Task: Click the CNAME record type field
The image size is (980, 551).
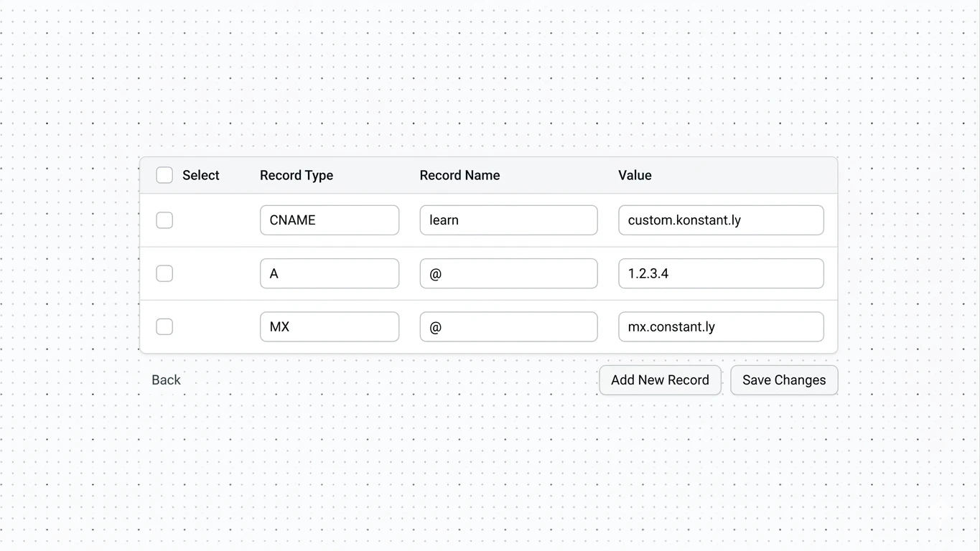Action: point(329,220)
